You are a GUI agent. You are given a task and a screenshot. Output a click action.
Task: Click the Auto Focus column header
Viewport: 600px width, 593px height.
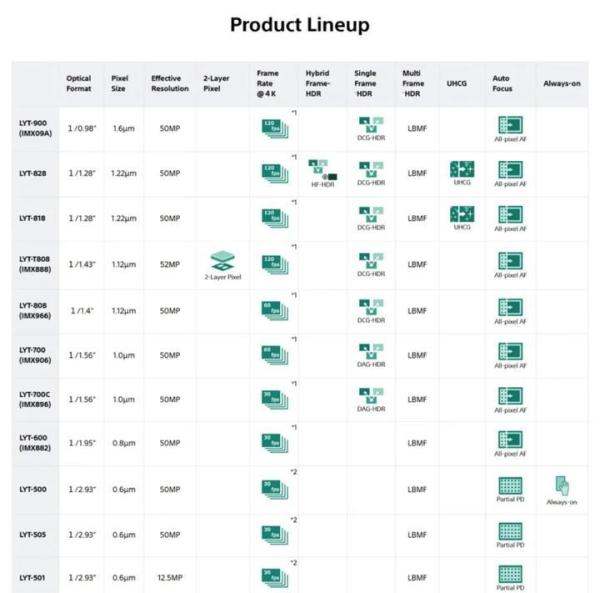[500, 84]
